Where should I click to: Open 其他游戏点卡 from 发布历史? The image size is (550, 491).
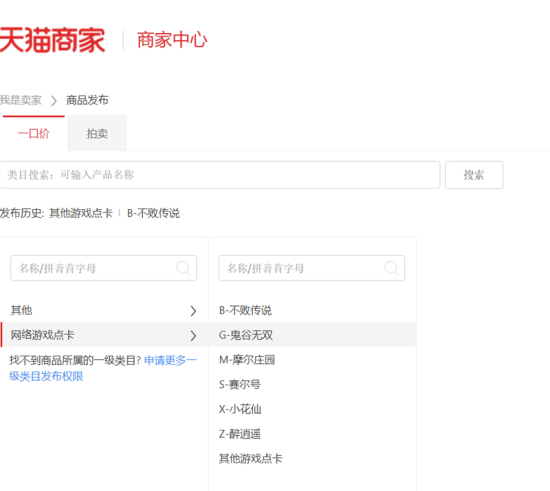[x=81, y=213]
